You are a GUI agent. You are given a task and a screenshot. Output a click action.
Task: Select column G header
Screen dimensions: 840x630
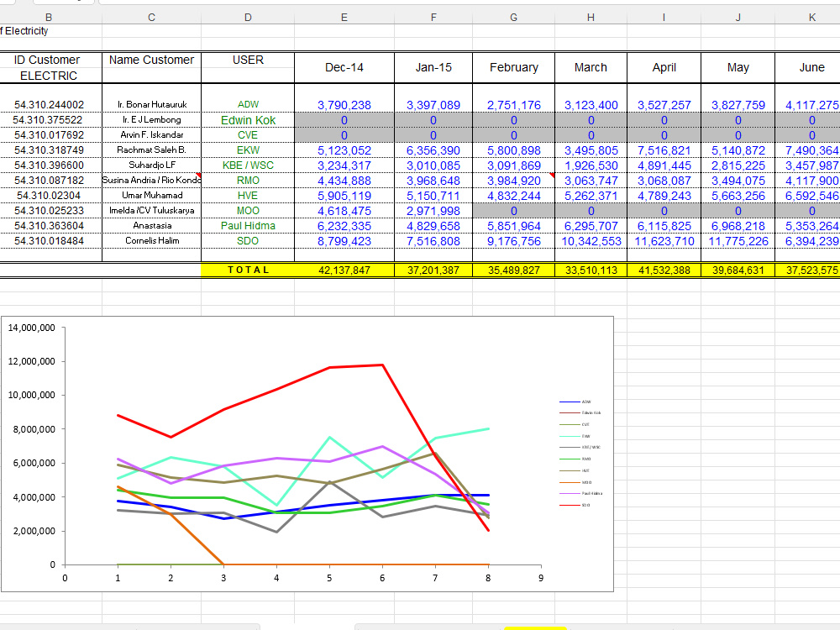(513, 18)
